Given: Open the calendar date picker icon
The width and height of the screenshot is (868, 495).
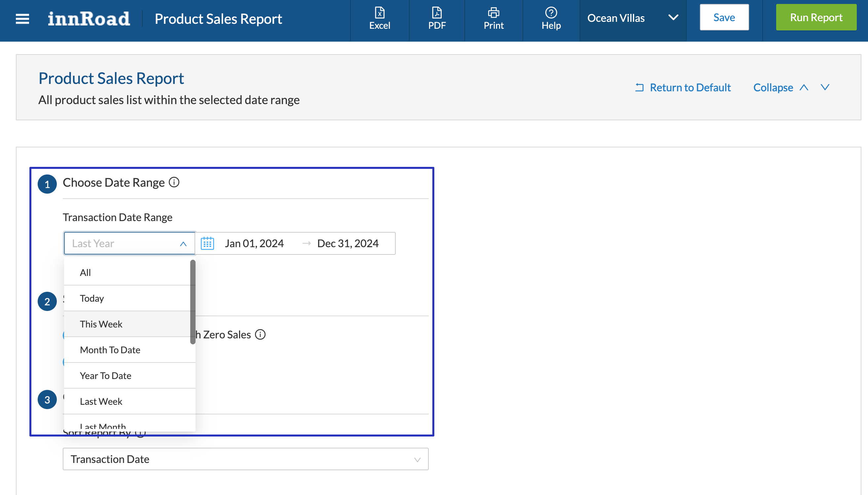Looking at the screenshot, I should pyautogui.click(x=207, y=244).
